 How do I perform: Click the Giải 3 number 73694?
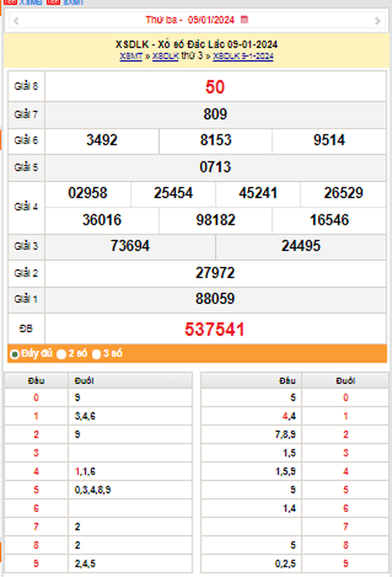point(130,246)
